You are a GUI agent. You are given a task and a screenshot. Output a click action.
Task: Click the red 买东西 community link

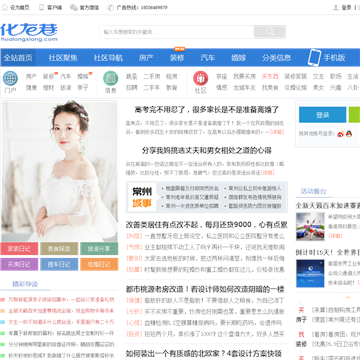270,76
